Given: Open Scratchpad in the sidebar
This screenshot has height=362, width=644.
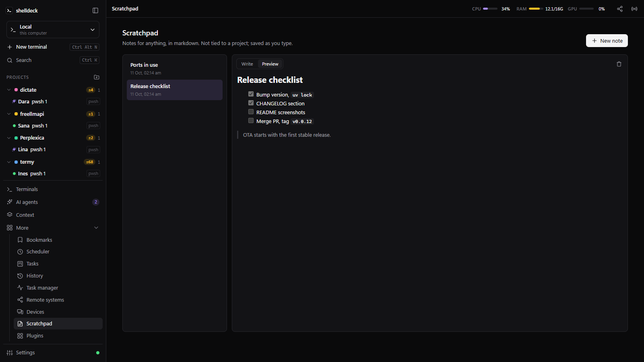Looking at the screenshot, I should pyautogui.click(x=58, y=324).
